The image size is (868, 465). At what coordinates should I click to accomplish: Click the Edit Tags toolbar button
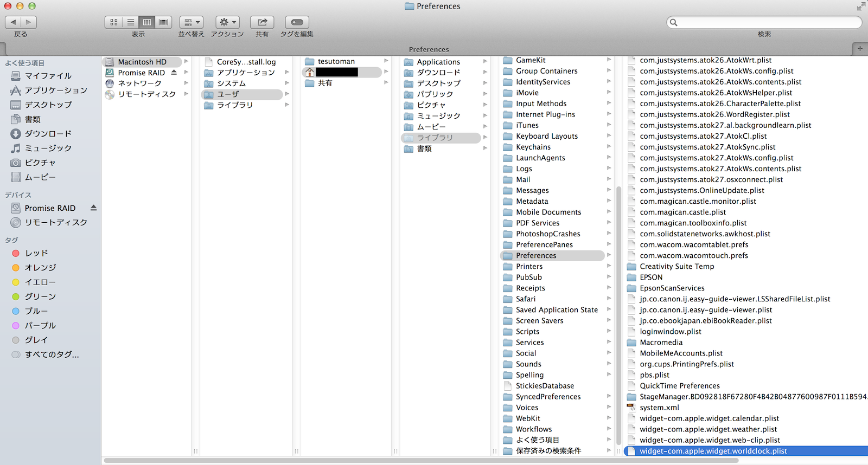click(297, 22)
